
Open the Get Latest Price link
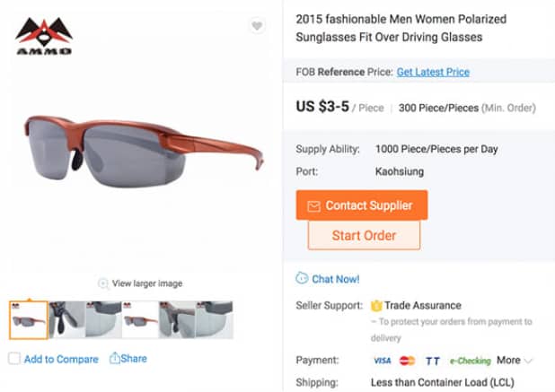pyautogui.click(x=433, y=72)
